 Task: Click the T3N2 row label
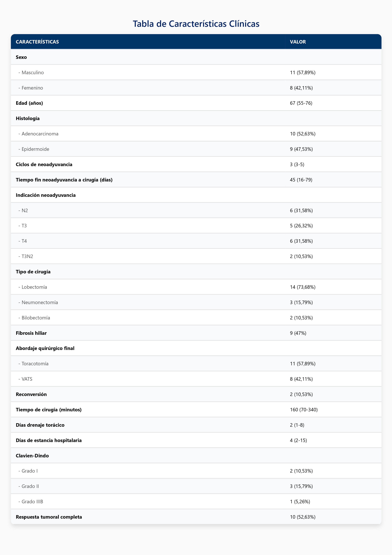(27, 256)
